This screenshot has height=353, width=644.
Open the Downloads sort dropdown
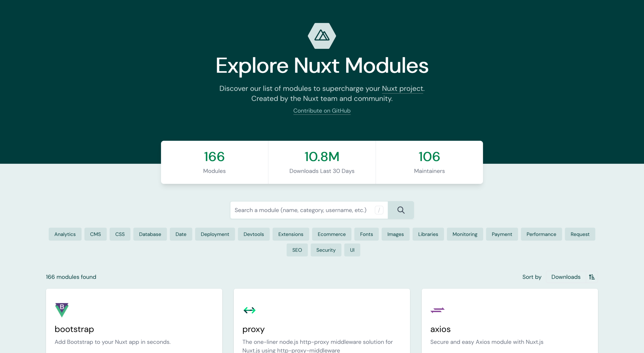(x=565, y=277)
